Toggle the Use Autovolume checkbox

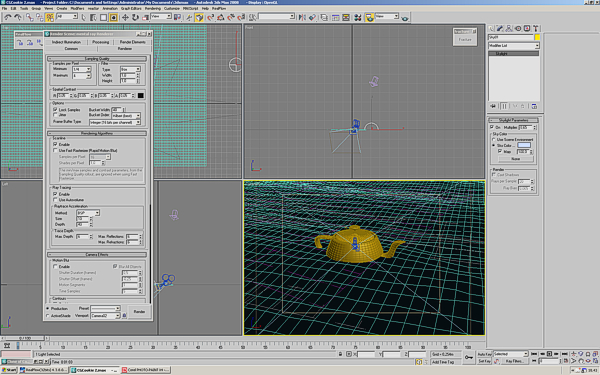tap(55, 200)
